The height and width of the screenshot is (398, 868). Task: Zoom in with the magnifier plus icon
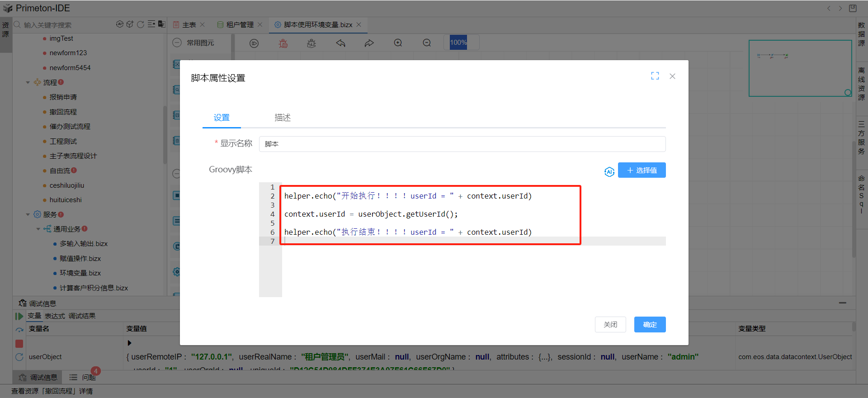pos(398,43)
